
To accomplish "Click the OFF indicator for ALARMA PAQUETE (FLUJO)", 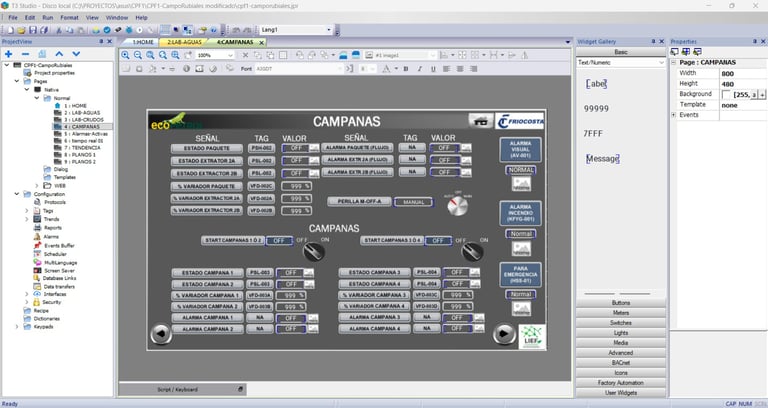I will [444, 148].
